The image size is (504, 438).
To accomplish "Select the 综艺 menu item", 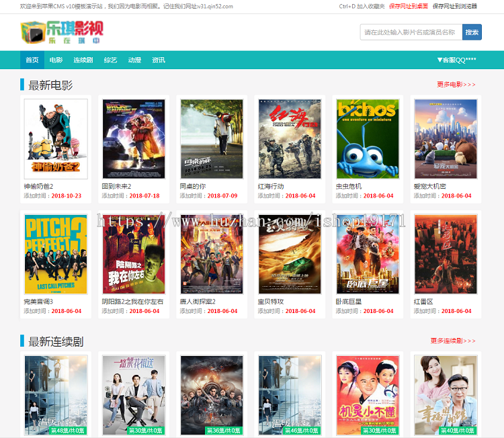I will tap(110, 60).
